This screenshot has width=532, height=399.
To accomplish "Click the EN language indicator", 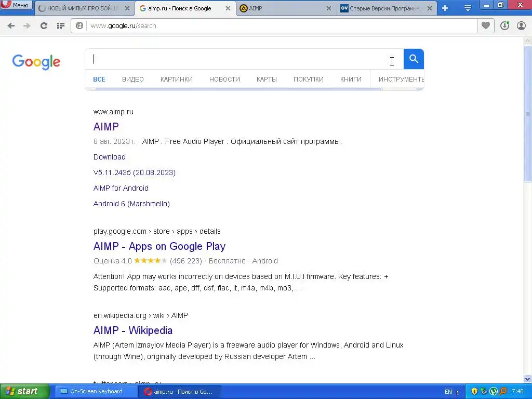I will point(448,392).
